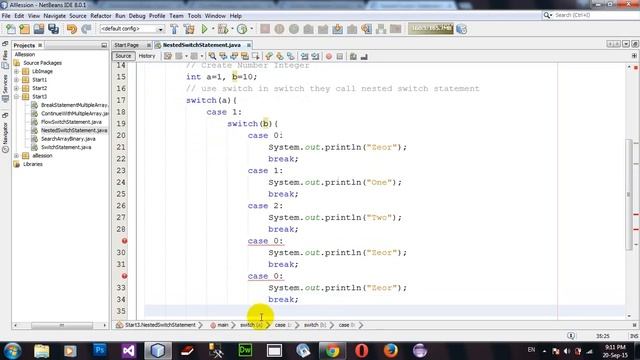
Task: Toggle Highlight Search icon in editor toolbar
Action: (x=245, y=56)
